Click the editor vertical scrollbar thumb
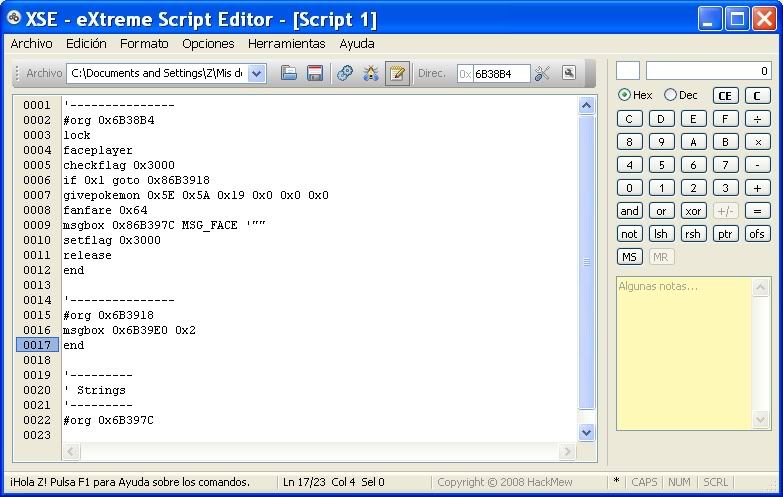Viewport: 783px width, 497px height. 586,262
